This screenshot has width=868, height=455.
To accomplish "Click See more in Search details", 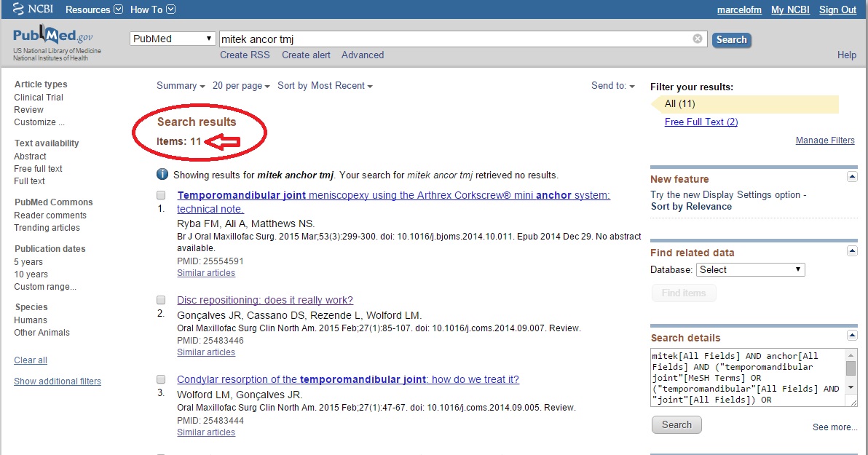I will (835, 427).
